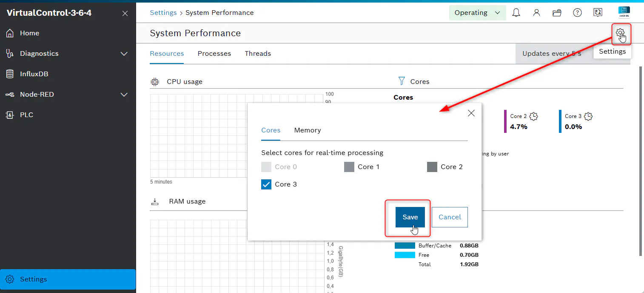Click the Buffer/Cache color swatch
644x293 pixels.
405,246
